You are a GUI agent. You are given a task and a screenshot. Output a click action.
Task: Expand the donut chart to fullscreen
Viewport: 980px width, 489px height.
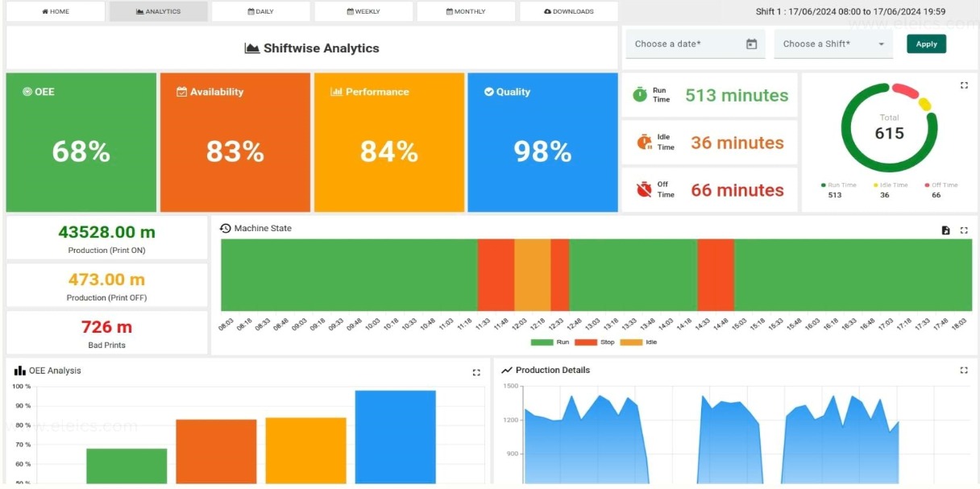click(964, 85)
